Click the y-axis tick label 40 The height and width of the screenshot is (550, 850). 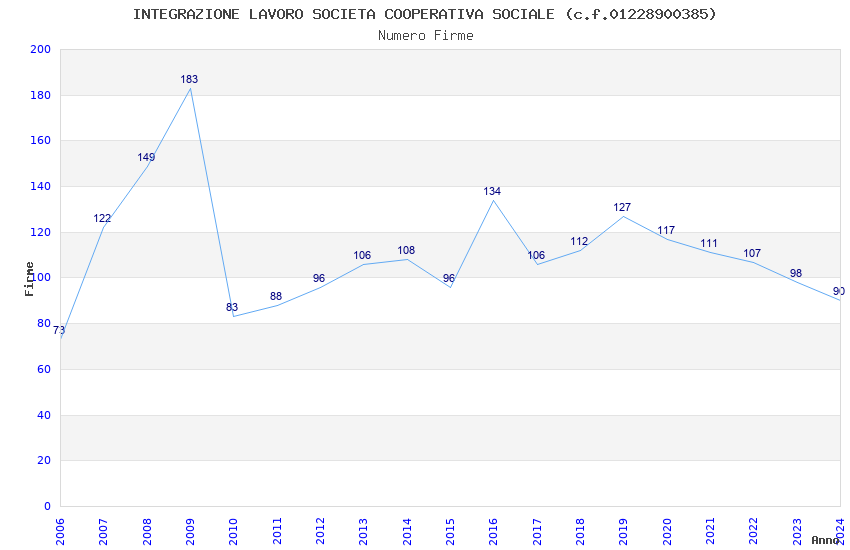pyautogui.click(x=44, y=415)
